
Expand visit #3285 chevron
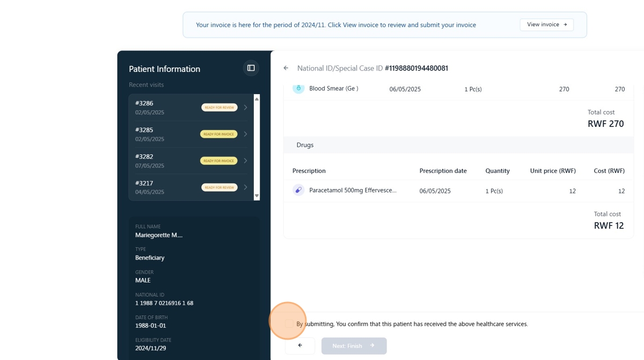click(245, 134)
